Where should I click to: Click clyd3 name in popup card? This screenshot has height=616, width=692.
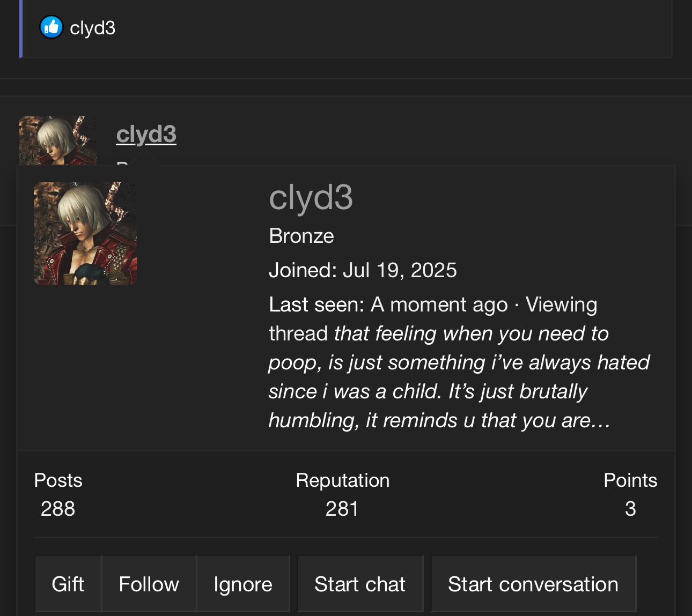[x=311, y=197]
